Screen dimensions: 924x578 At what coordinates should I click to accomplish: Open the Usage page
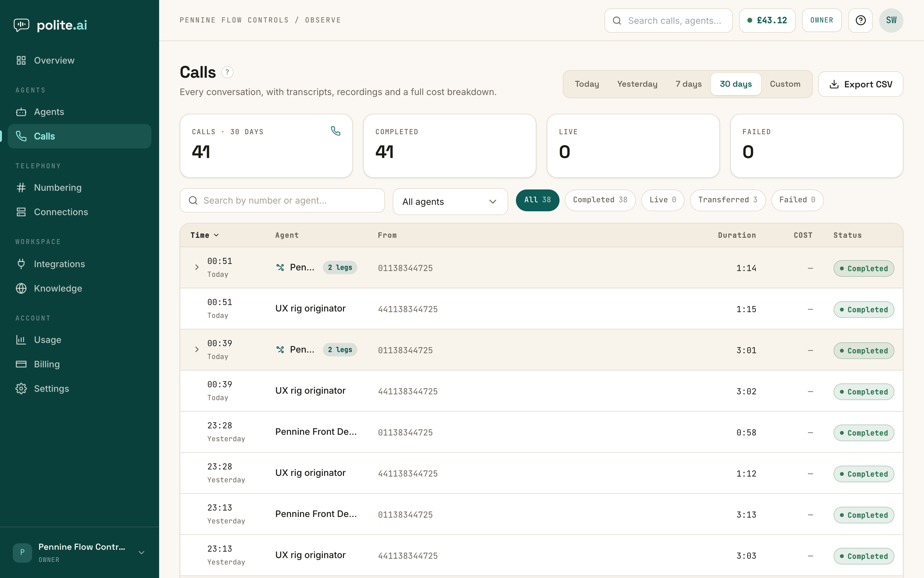pos(80,339)
